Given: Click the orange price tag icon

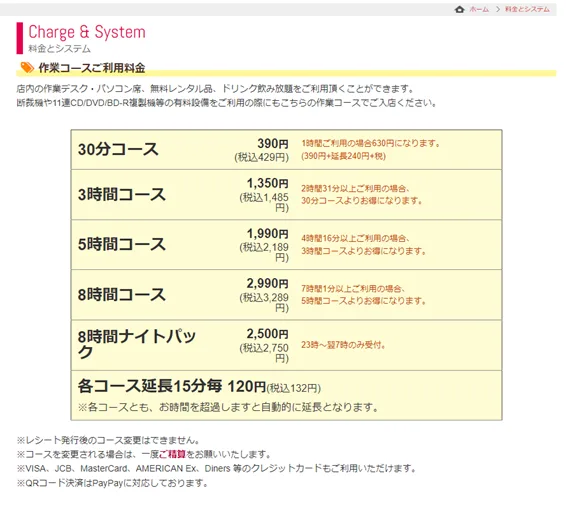Looking at the screenshot, I should click(27, 68).
